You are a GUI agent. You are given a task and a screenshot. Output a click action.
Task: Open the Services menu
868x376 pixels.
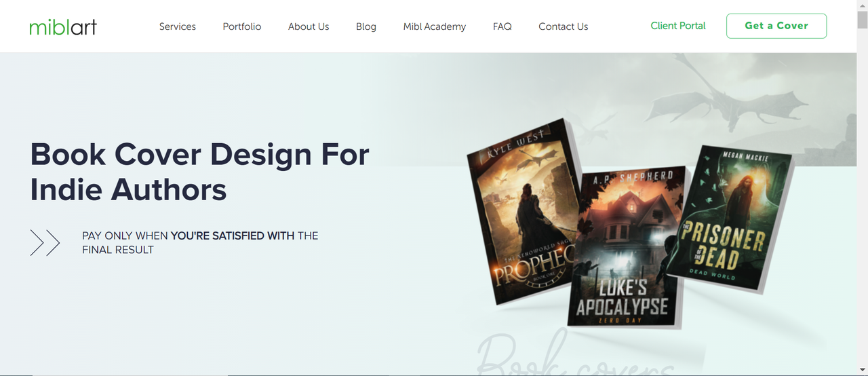178,26
